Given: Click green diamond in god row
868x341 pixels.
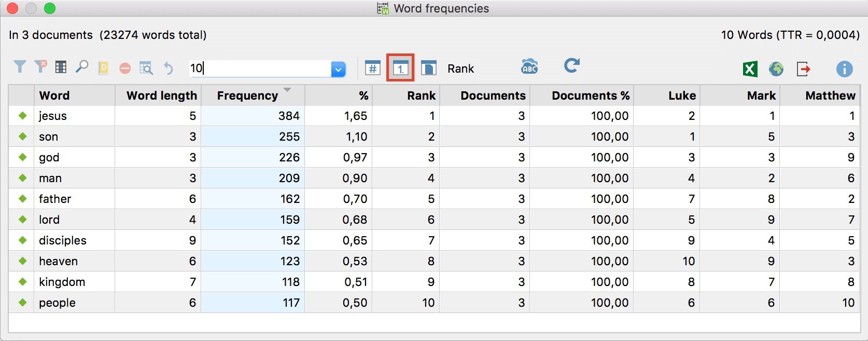Looking at the screenshot, I should click(22, 157).
